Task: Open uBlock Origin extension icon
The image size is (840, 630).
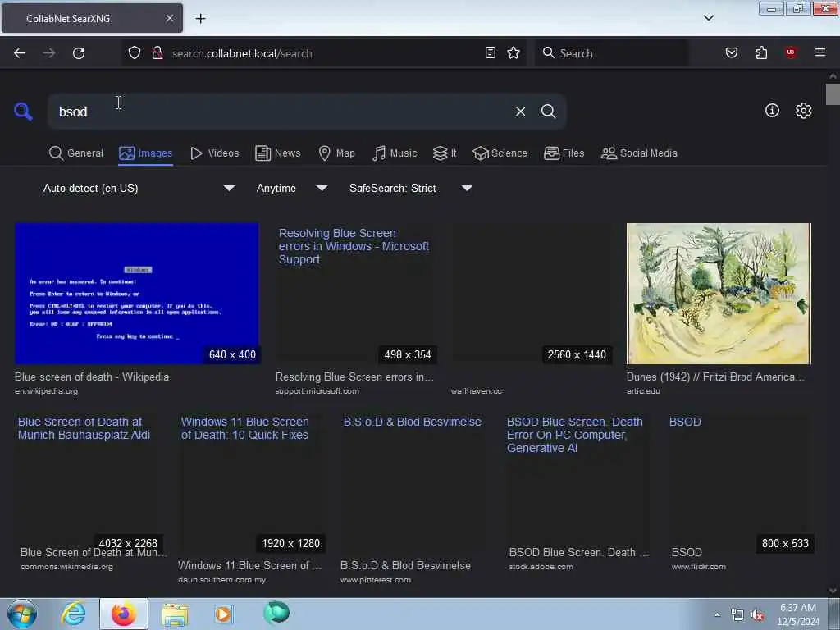Action: pos(791,52)
